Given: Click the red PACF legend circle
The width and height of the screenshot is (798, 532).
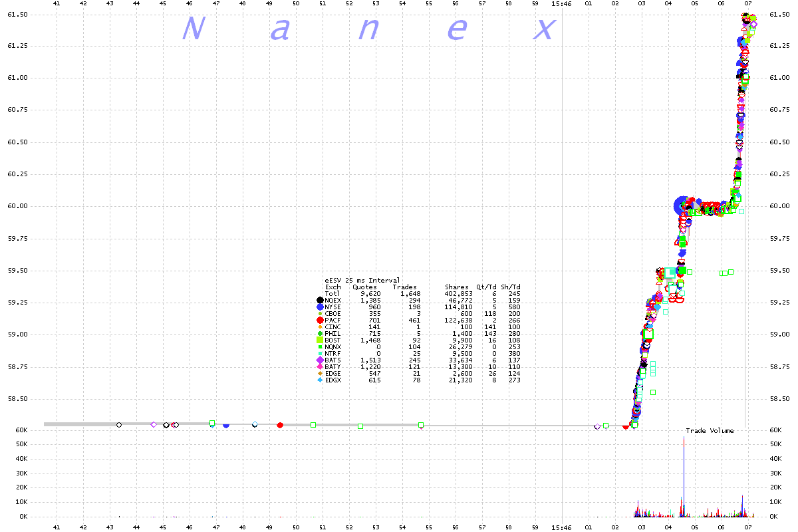Looking at the screenshot, I should (x=321, y=321).
